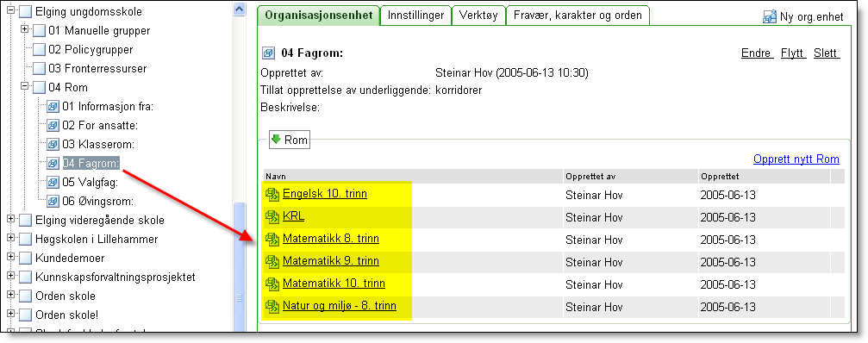Click the tree panel scrollbar up arrow
The height and width of the screenshot is (343, 868).
click(239, 9)
